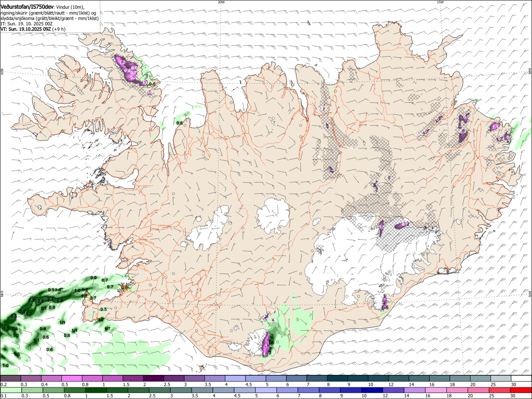Select the purple 12 swatch in lower scale
This screenshot has width=532, height=399.
(393, 390)
